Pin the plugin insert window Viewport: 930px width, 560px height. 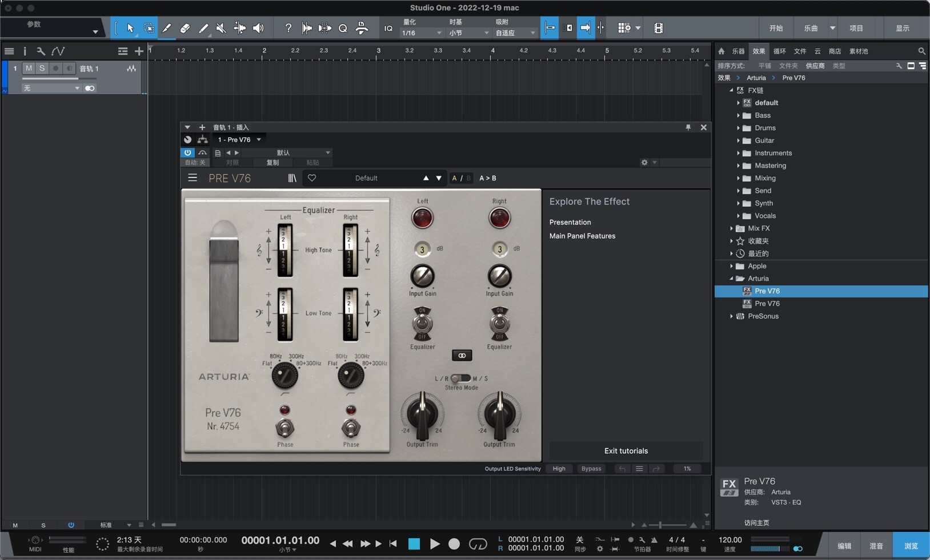point(688,127)
